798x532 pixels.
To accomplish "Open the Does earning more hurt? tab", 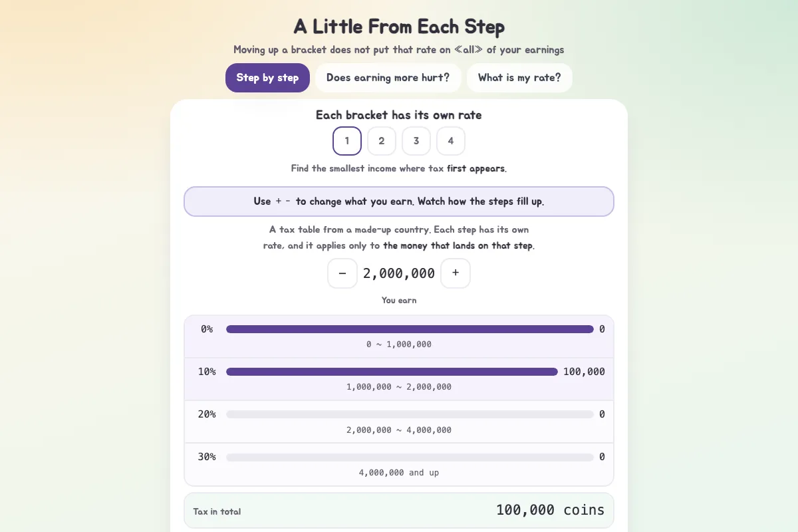I will (388, 78).
